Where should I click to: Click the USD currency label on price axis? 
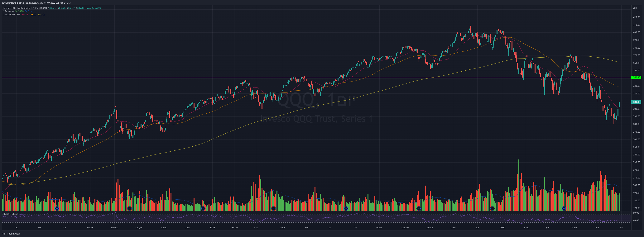tap(635, 8)
